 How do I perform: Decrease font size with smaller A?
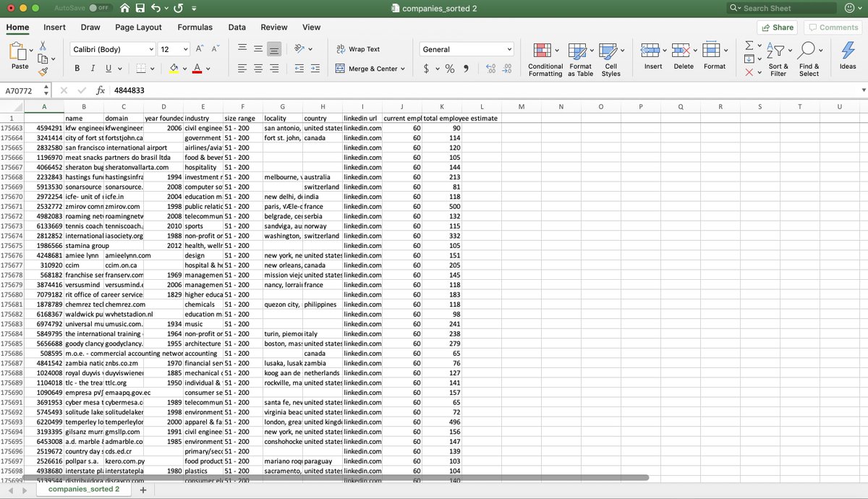coord(215,49)
